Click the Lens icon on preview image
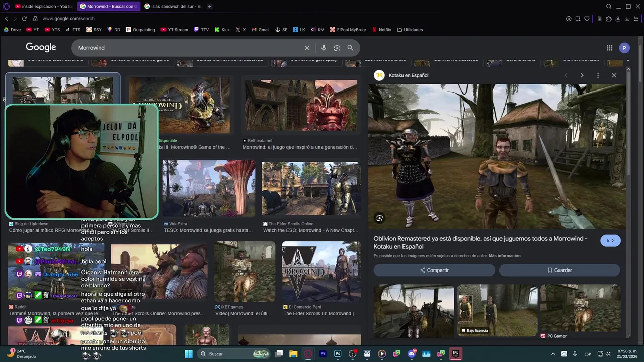This screenshot has height=362, width=644. (379, 218)
